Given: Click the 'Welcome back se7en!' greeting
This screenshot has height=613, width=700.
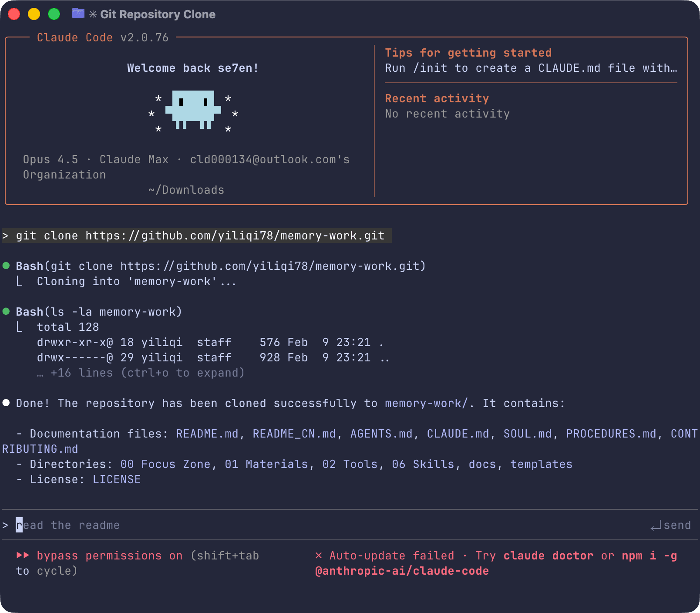Looking at the screenshot, I should pyautogui.click(x=193, y=68).
